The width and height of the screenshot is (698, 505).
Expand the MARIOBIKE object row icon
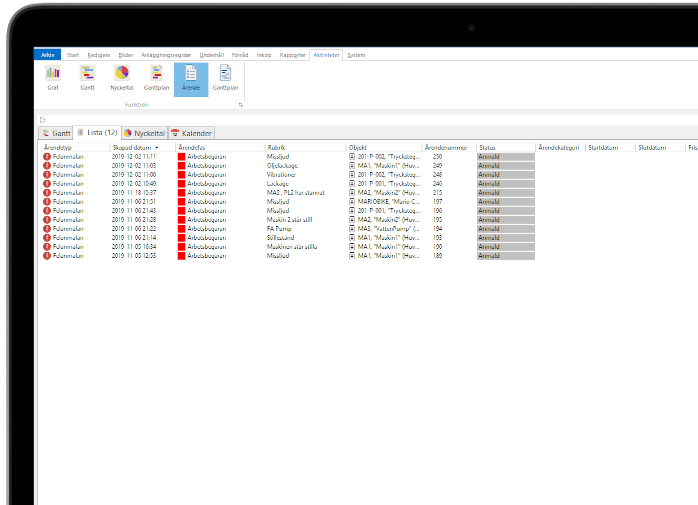[352, 202]
